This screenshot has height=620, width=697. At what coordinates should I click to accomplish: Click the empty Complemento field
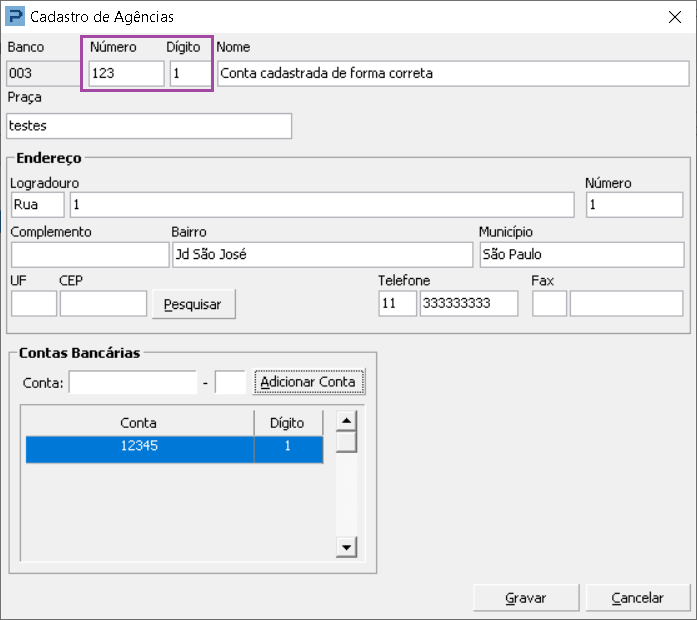90,255
